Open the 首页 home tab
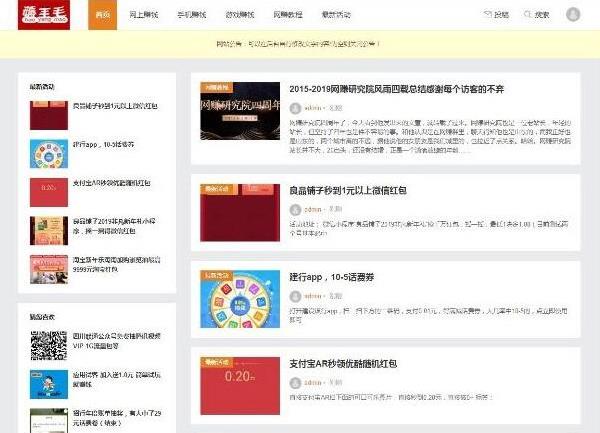The height and width of the screenshot is (433, 600). click(x=103, y=15)
